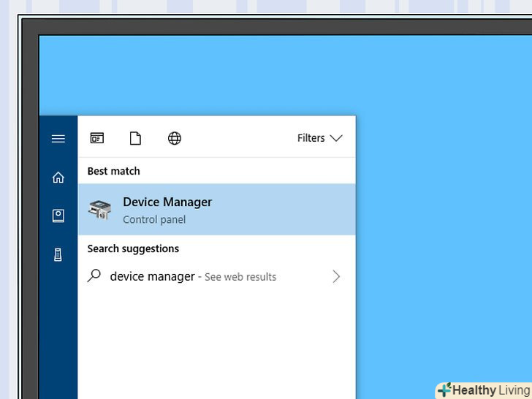Screen dimensions: 532x399
Task: Click the 'Best match' heading
Action: coord(114,171)
